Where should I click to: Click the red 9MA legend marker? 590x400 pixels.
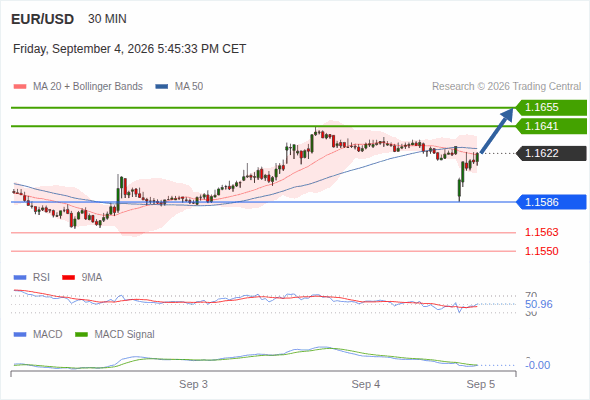(68, 278)
